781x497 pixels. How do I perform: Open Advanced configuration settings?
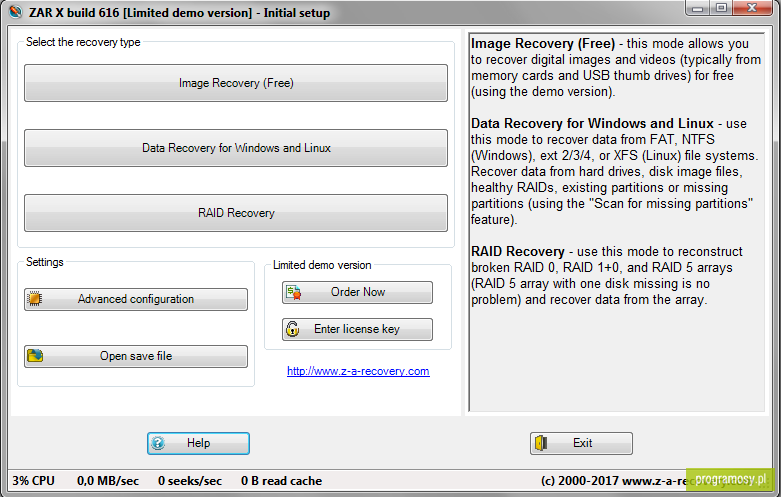click(x=135, y=299)
